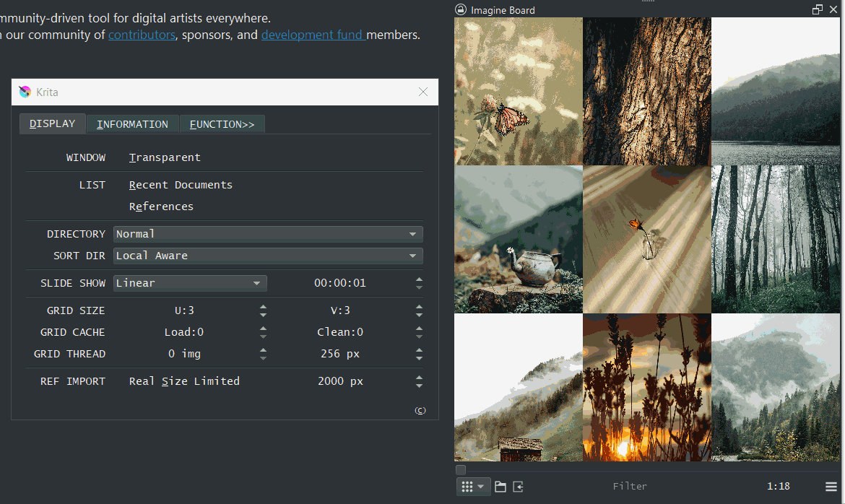Image resolution: width=845 pixels, height=504 pixels.
Task: Open the contributors link
Action: pyautogui.click(x=142, y=35)
